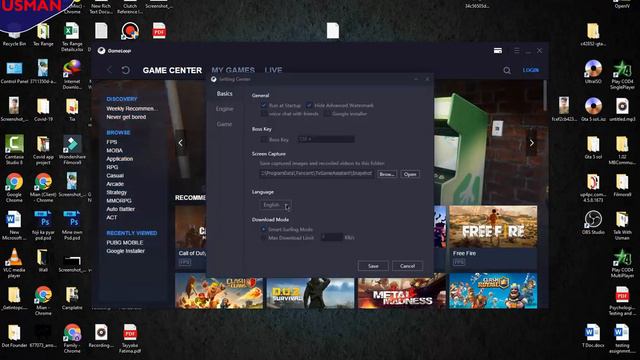Open LIVE tab in GameLoop
Image resolution: width=640 pixels, height=360 pixels.
tap(273, 70)
